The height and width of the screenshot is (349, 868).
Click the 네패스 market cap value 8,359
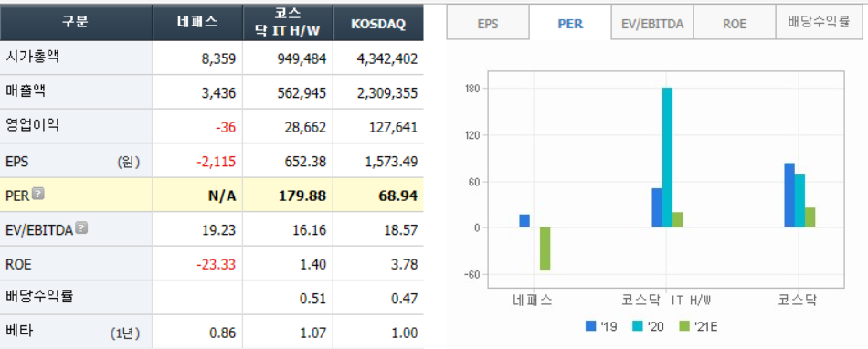tap(218, 58)
